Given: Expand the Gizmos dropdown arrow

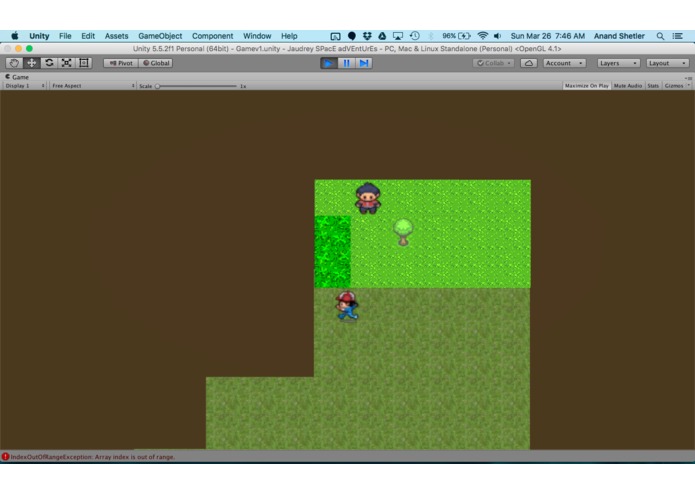Looking at the screenshot, I should (688, 86).
